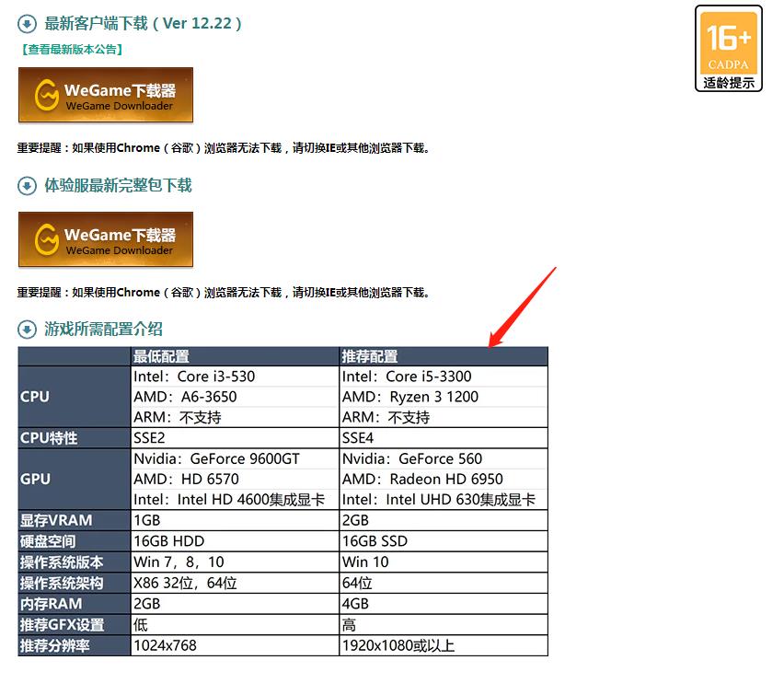Click the 适龄提示 label under the age badge
The height and width of the screenshot is (695, 784).
[728, 82]
